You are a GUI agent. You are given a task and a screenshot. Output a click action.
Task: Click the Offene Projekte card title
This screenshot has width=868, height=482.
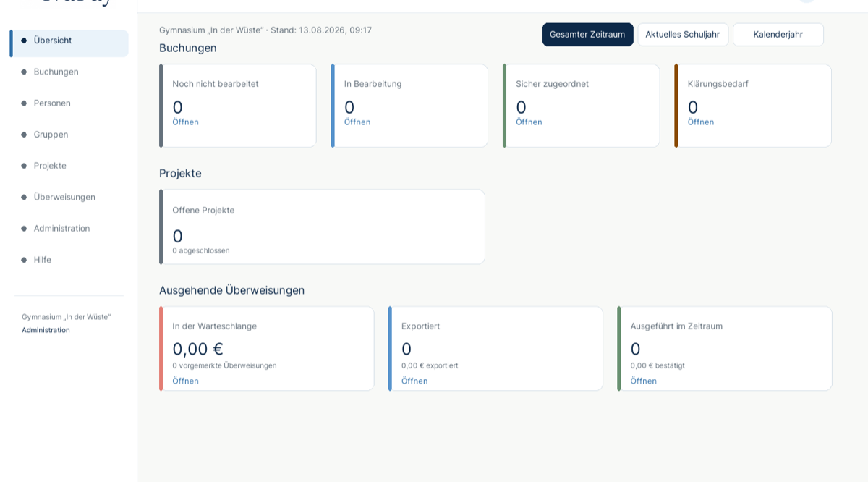click(x=203, y=211)
